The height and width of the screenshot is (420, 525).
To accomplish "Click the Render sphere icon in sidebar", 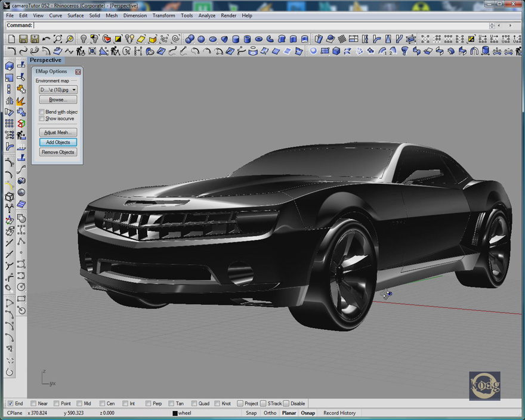I will click(21, 192).
